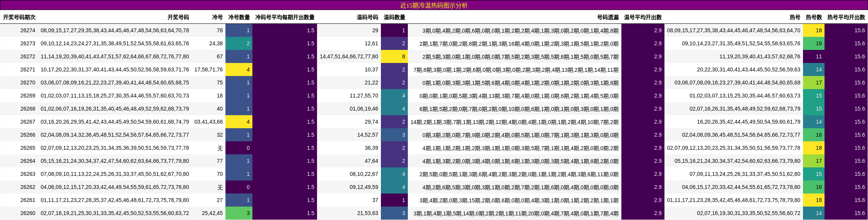Image resolution: width=868 pixels, height=220 pixels.
Task: Click green cold count 3 in row 26260
Action: click(239, 213)
